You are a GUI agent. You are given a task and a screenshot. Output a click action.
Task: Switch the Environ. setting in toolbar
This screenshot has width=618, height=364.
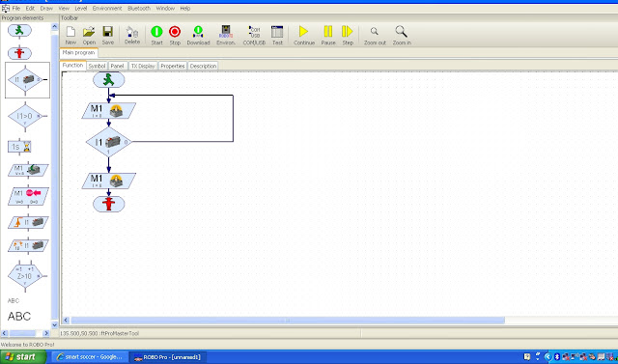[x=226, y=35]
